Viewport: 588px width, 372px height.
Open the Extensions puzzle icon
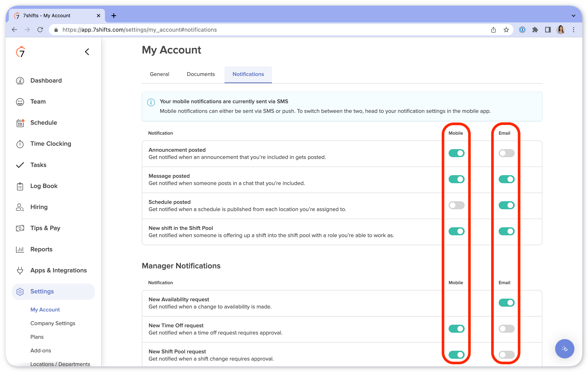coord(535,30)
